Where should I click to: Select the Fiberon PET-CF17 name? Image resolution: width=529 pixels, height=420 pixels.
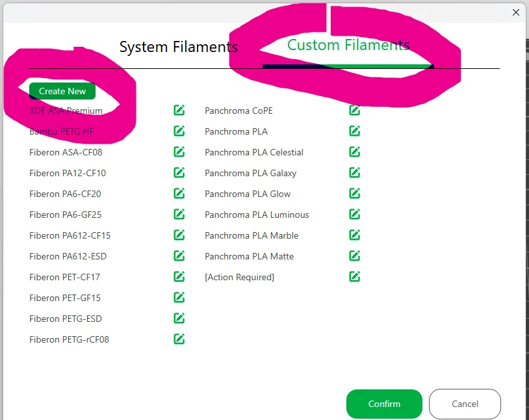65,277
